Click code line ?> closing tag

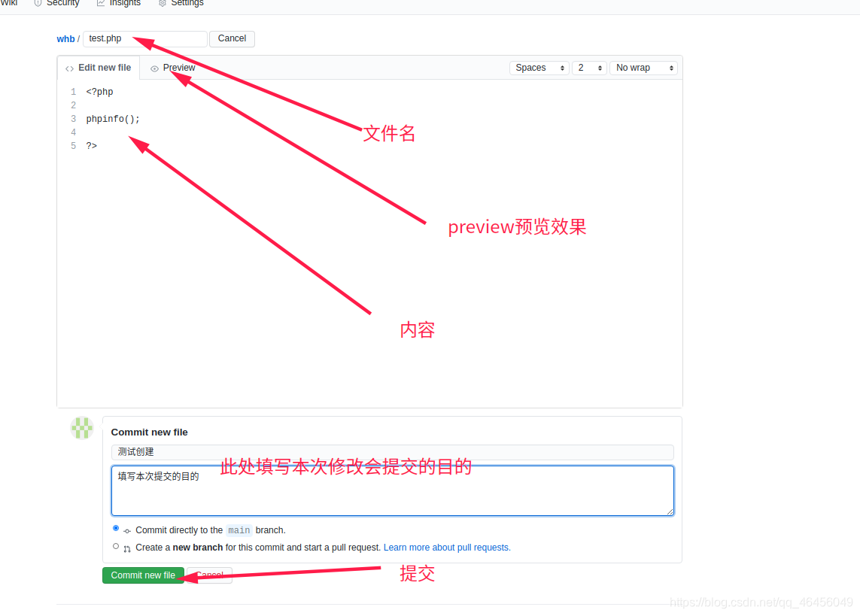pyautogui.click(x=92, y=146)
